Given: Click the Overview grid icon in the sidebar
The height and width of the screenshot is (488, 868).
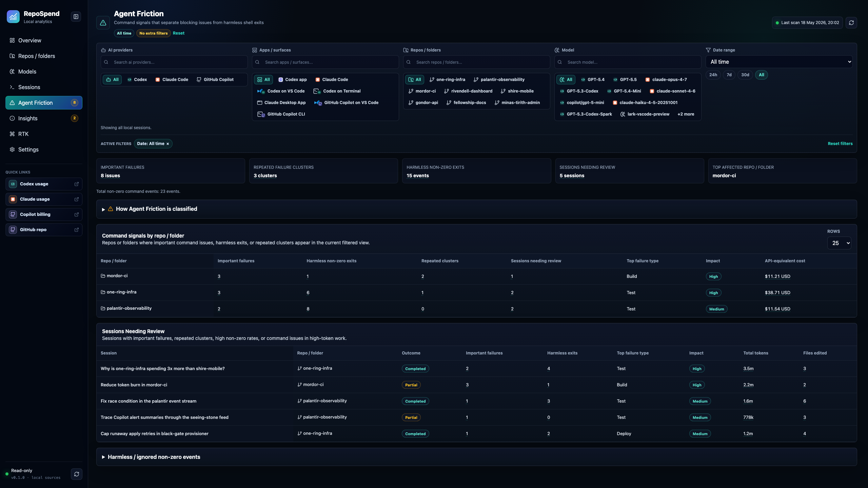Looking at the screenshot, I should [12, 40].
